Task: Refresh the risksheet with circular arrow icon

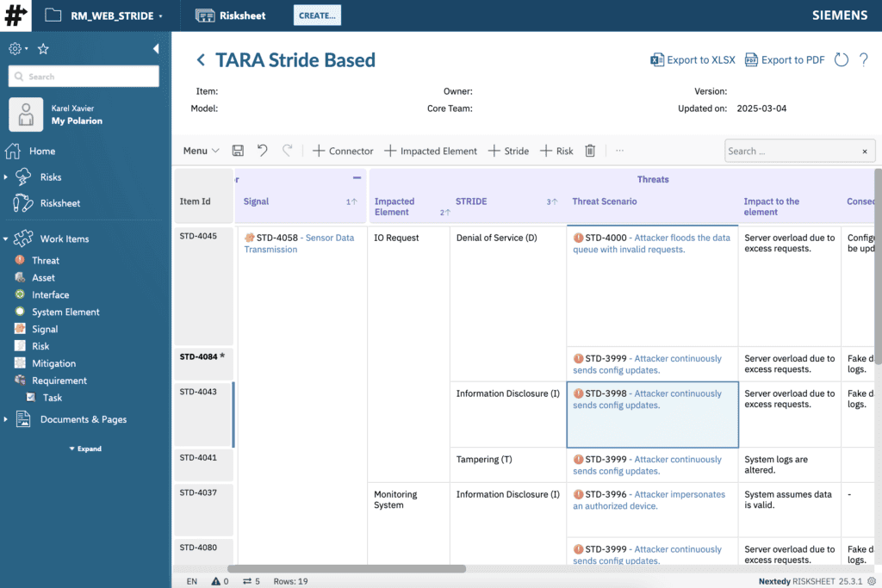Action: 842,59
